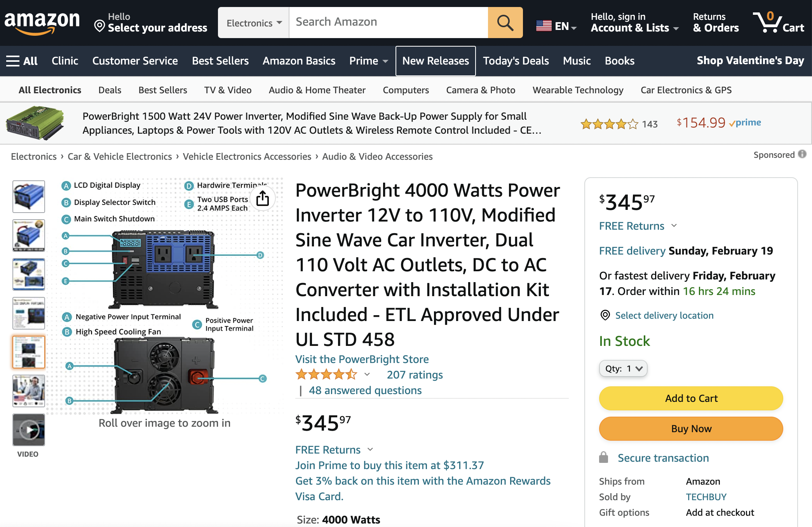812x527 pixels.
Task: Type in the Search Amazon field
Action: pos(389,22)
